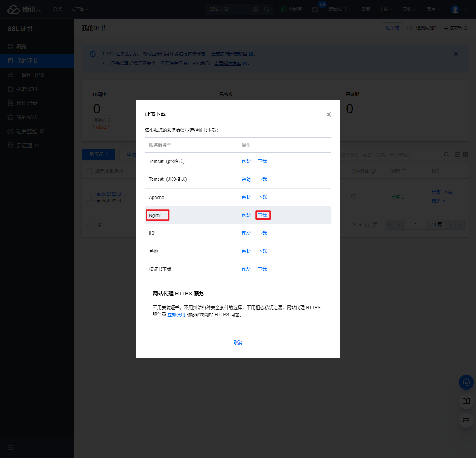The width and height of the screenshot is (476, 458).
Task: Open 查看安装部署教程 link
Action: pos(229,54)
